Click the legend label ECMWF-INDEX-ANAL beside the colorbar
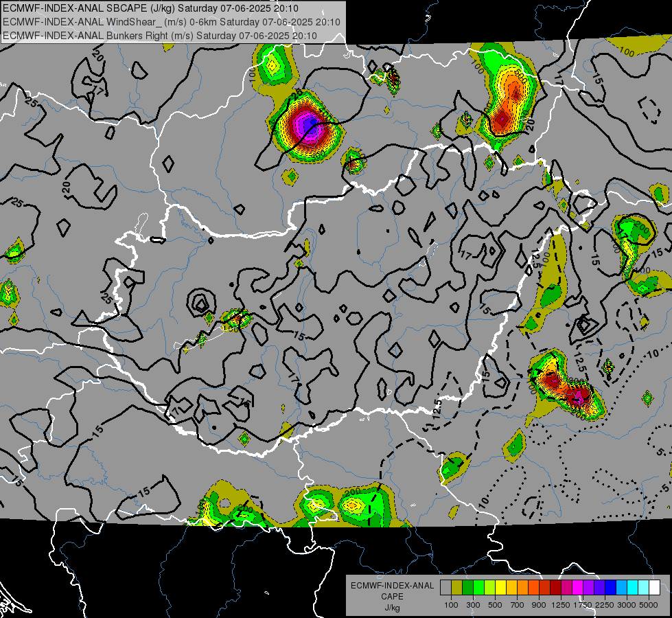This screenshot has width=672, height=618. click(393, 586)
